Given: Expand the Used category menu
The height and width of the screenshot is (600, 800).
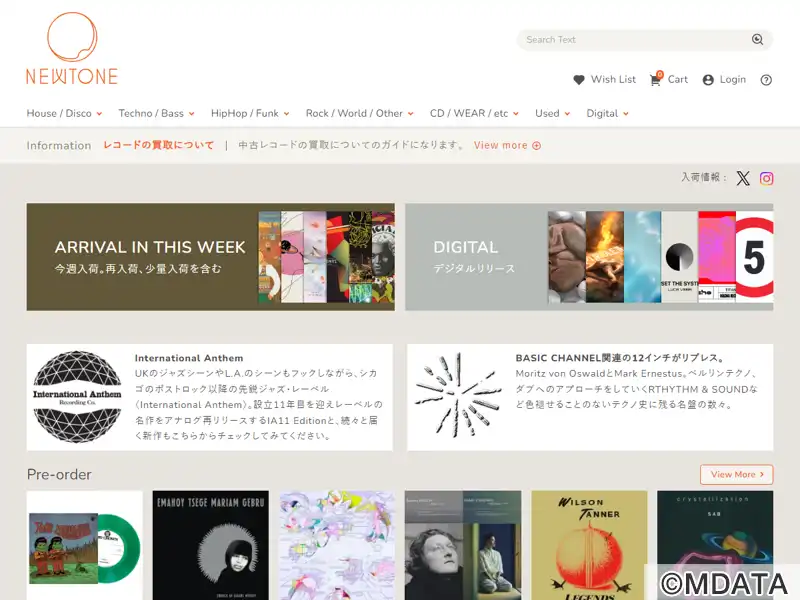Looking at the screenshot, I should click(553, 113).
